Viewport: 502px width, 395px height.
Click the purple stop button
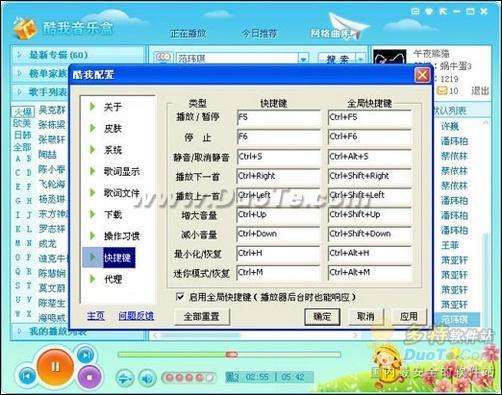(x=89, y=377)
